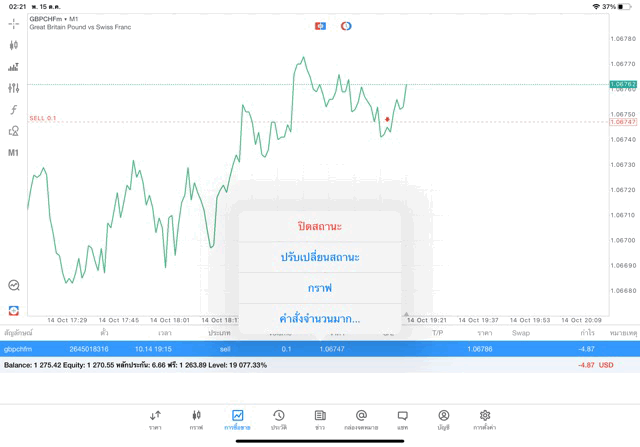Open the การตั้งค่า settings gear tab

click(485, 420)
